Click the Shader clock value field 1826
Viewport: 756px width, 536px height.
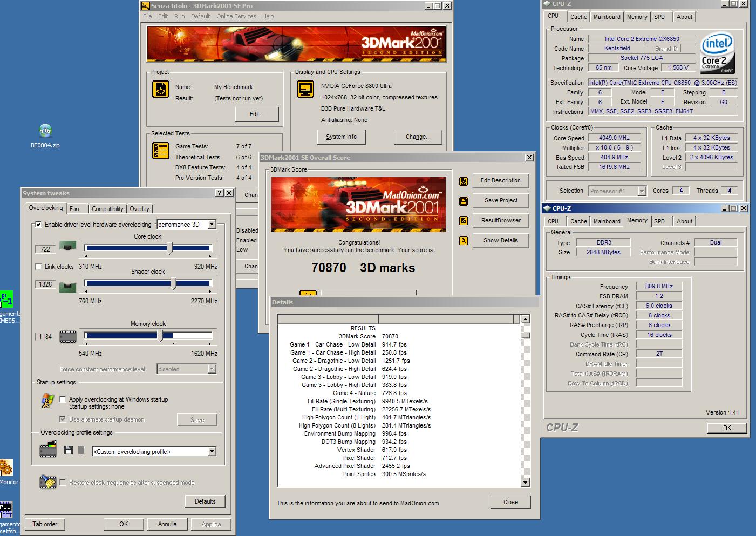(x=46, y=284)
